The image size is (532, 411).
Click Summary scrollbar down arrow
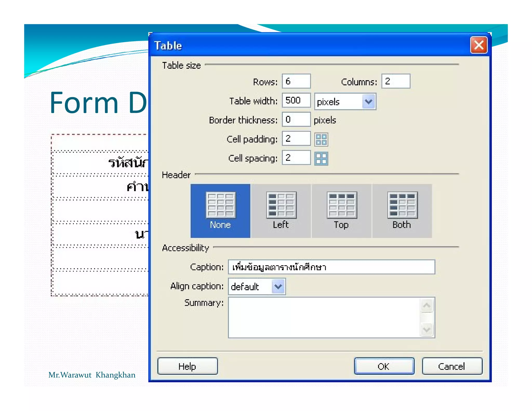(427, 330)
